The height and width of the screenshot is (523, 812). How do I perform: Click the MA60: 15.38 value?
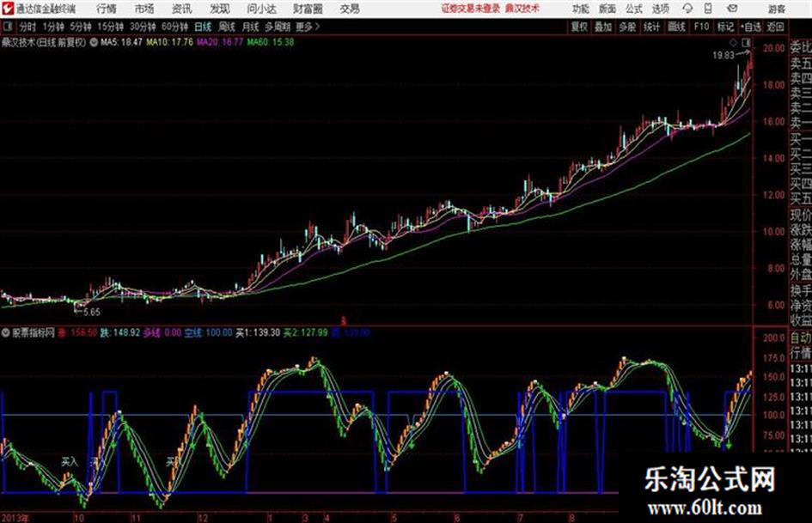click(271, 42)
